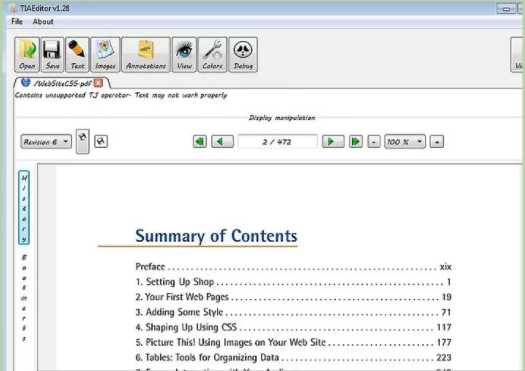525x371 pixels.
Task: Open the File menu
Action: tap(17, 21)
